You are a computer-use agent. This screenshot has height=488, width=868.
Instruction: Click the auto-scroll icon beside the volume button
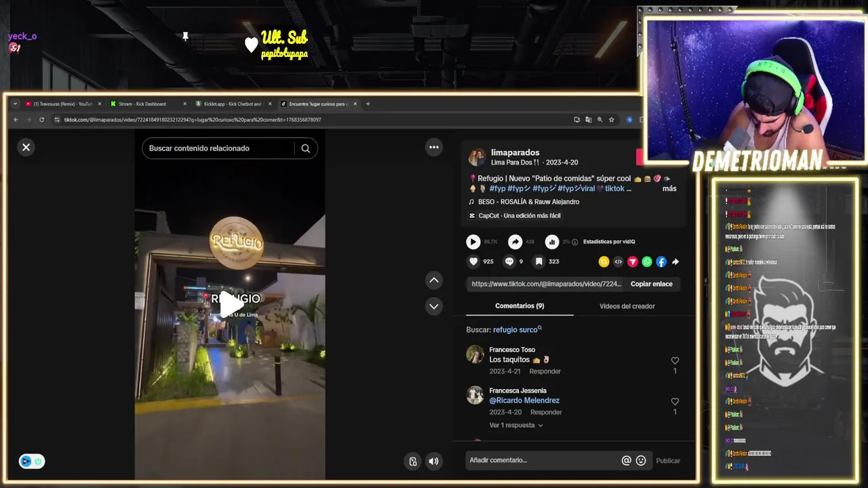coord(413,462)
